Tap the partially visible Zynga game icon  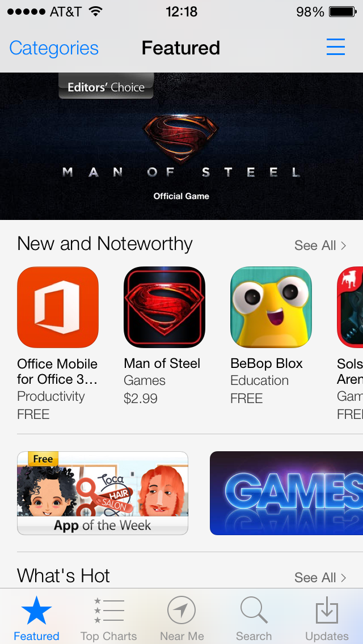coord(350,307)
